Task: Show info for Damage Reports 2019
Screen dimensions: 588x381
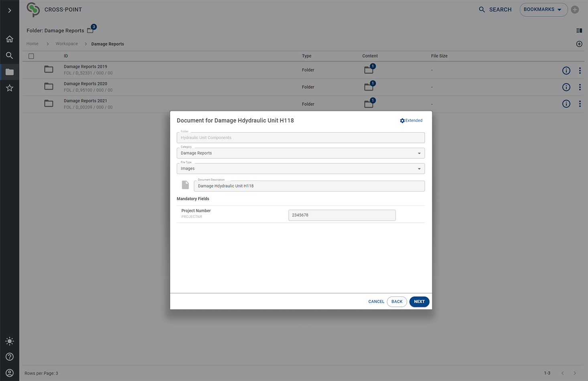Action: point(566,71)
